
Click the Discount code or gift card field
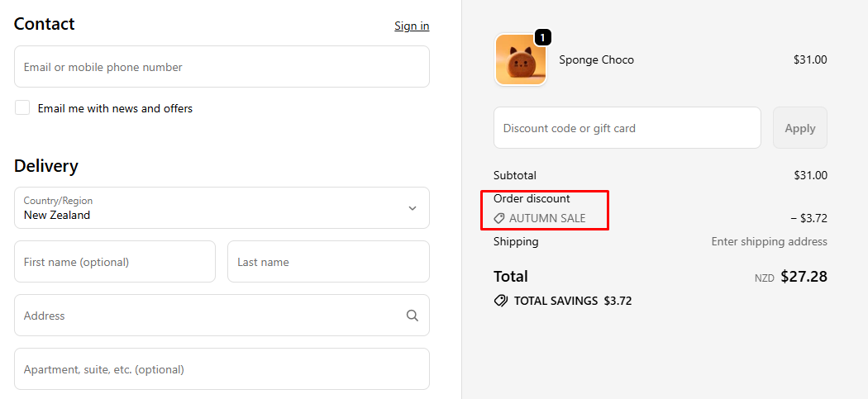click(x=627, y=128)
